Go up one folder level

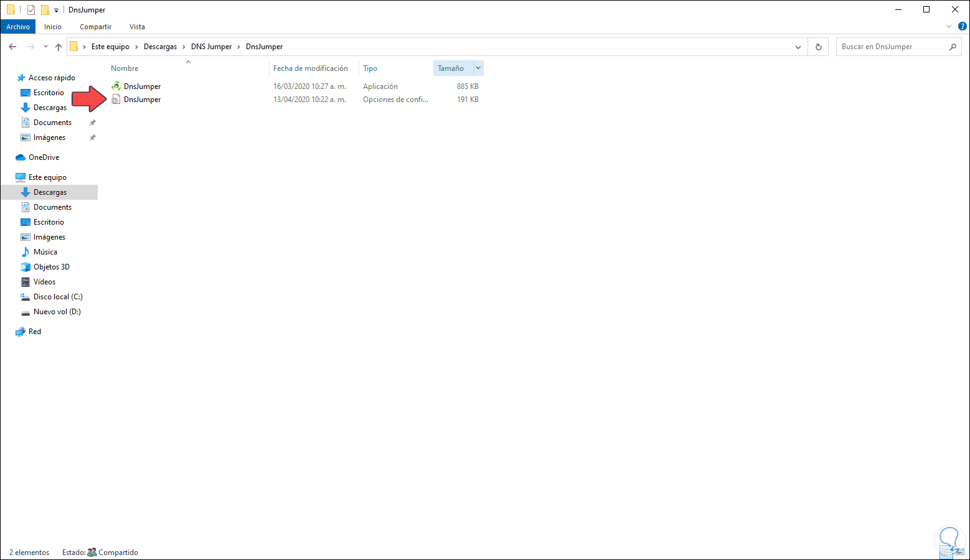(x=59, y=47)
